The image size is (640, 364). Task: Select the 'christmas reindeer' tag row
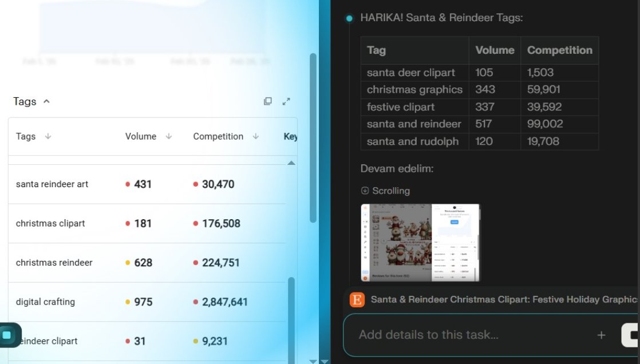(147, 263)
